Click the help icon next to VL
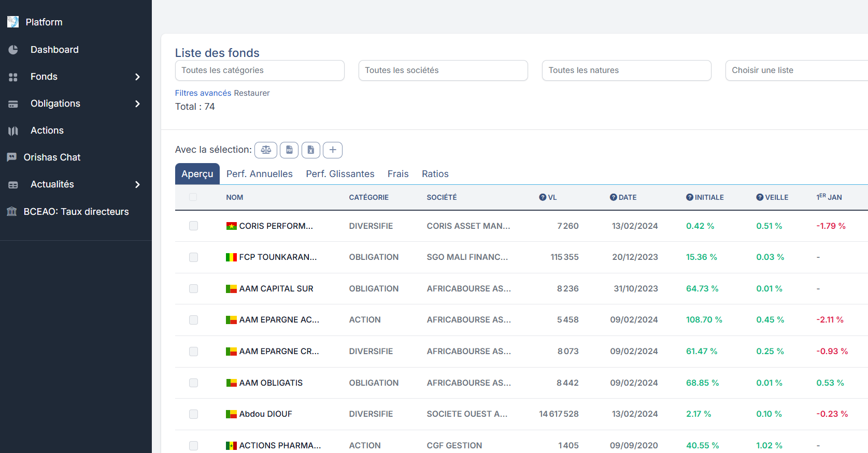This screenshot has height=453, width=868. click(543, 197)
